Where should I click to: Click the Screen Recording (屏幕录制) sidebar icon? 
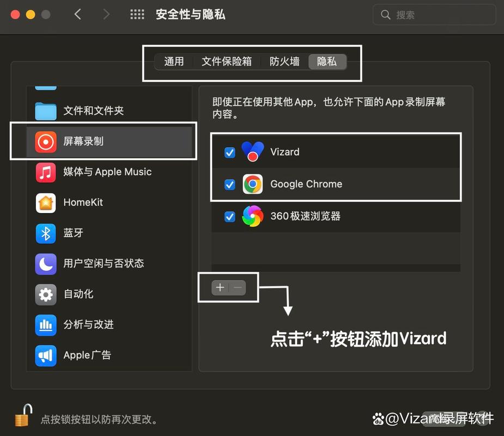coord(46,142)
